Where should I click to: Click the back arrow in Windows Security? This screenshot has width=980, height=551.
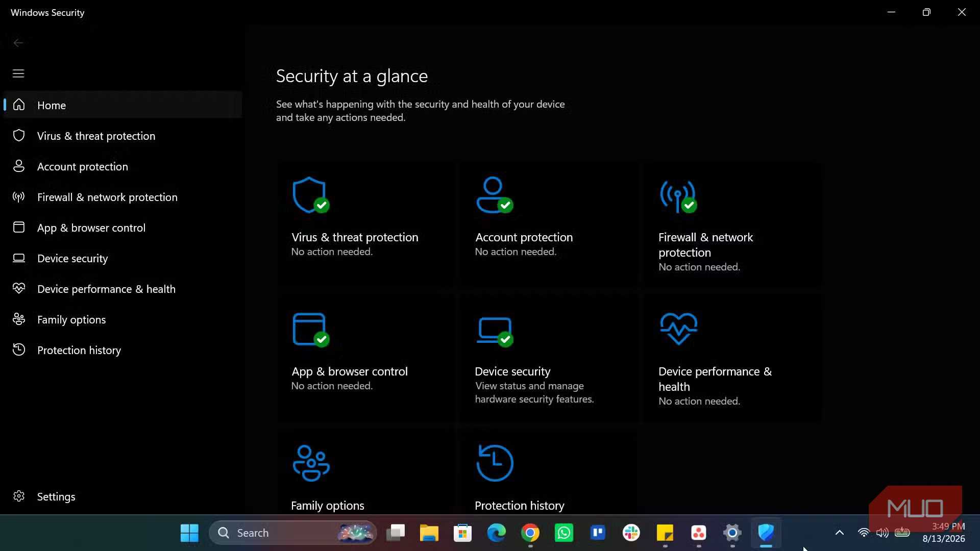point(18,43)
